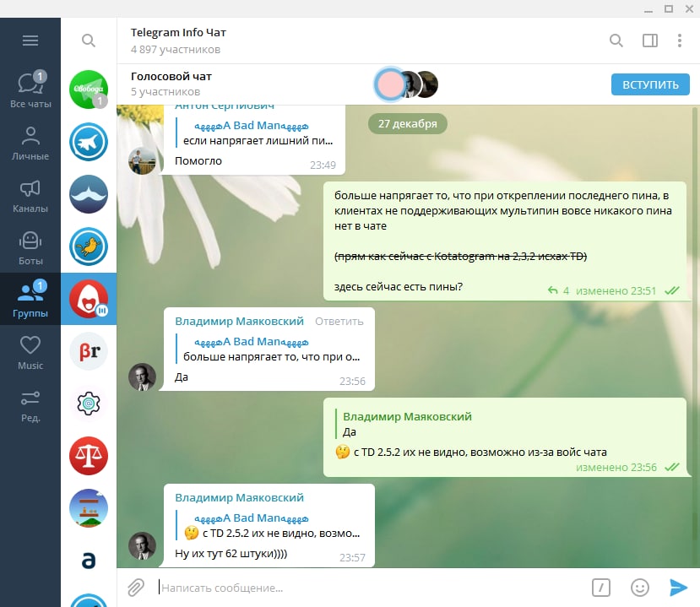
Task: Open the Голосовой чат bar
Action: point(408,84)
